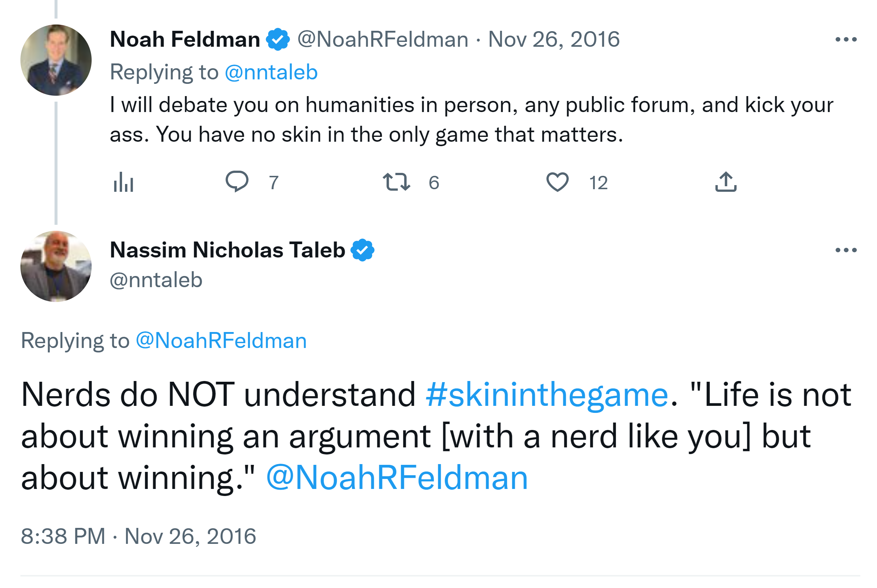Viewport: 877px width, 588px height.
Task: Open the Nassim Nicholas Taleb display name
Action: [x=227, y=250]
